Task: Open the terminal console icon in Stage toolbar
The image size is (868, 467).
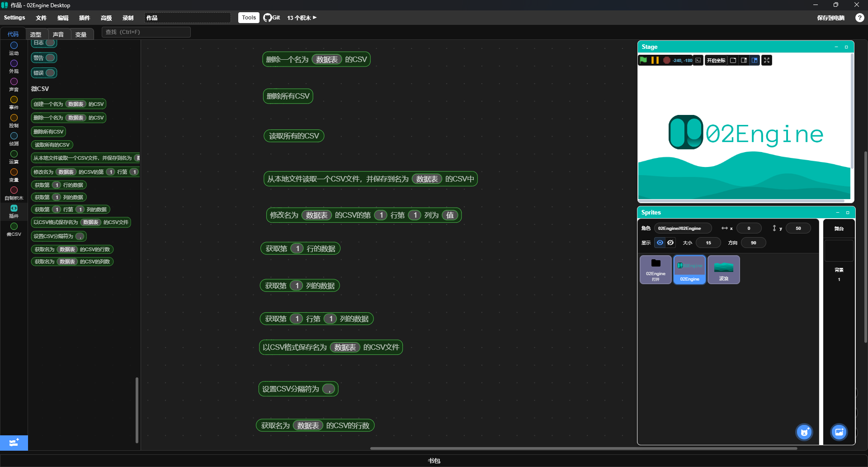Action: pyautogui.click(x=698, y=60)
